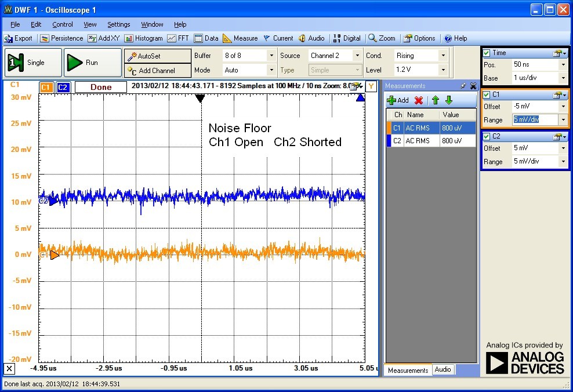Disable the C2 channel checkbox
Screen dimensions: 573x392
tap(486, 136)
